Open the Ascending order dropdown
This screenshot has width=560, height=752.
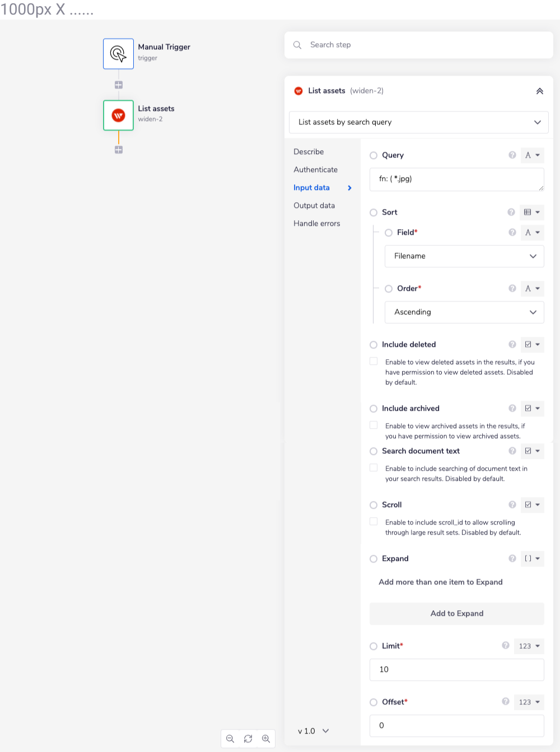tap(464, 312)
